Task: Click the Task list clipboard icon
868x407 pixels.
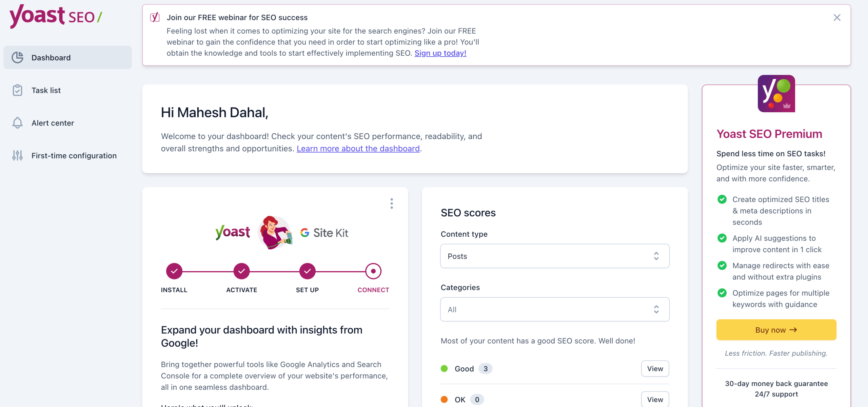Action: pyautogui.click(x=17, y=90)
